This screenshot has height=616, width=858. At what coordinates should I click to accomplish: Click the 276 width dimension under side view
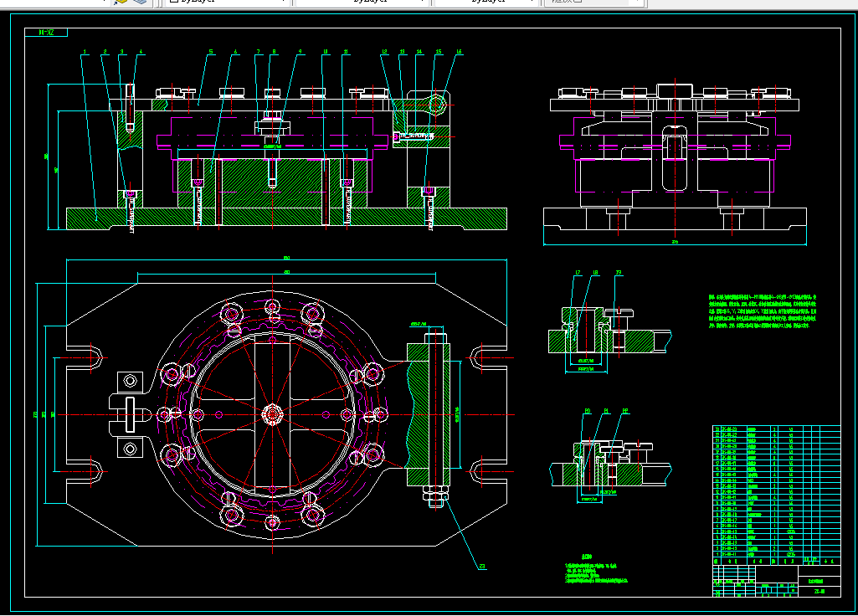pos(675,242)
